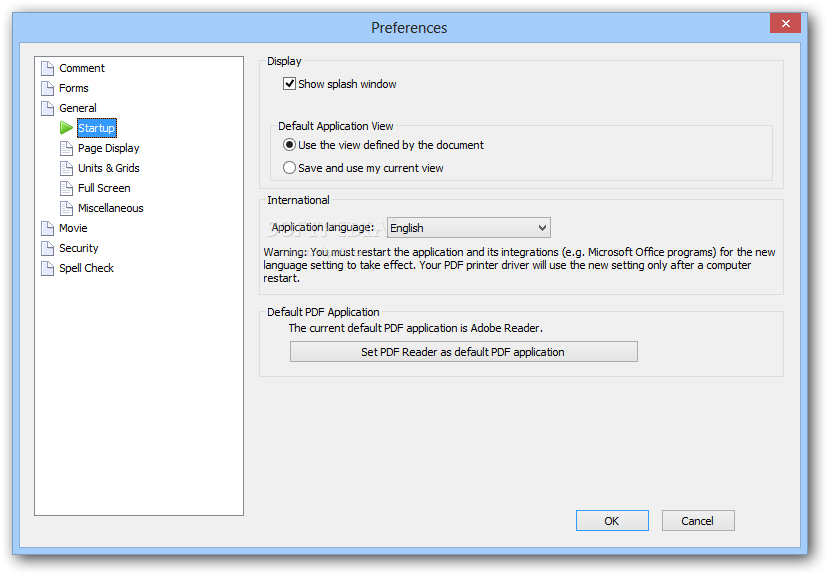Screen dimensions: 828x575
Task: Click the Page Display document icon
Action: (x=67, y=148)
